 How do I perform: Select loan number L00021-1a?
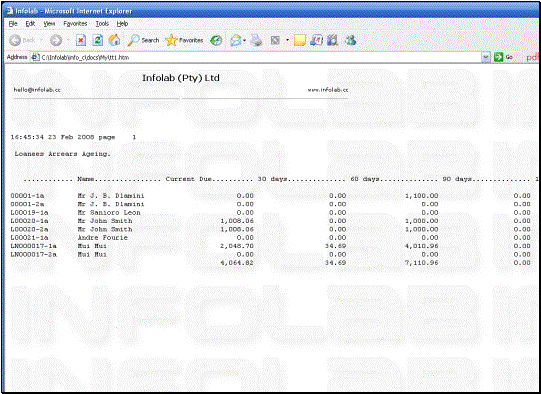[x=29, y=238]
